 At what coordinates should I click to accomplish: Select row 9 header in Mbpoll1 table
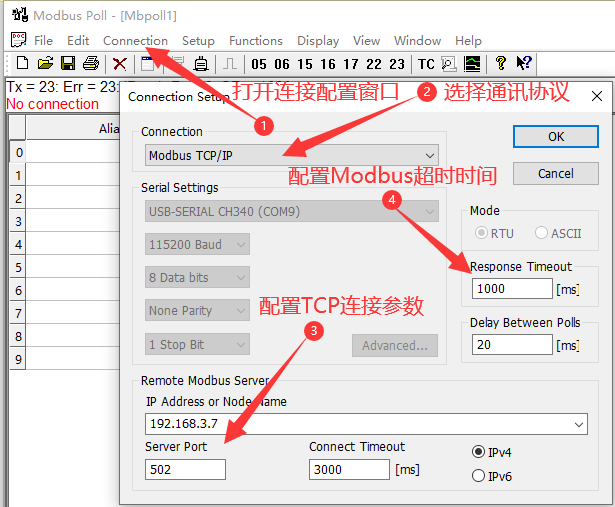18,359
